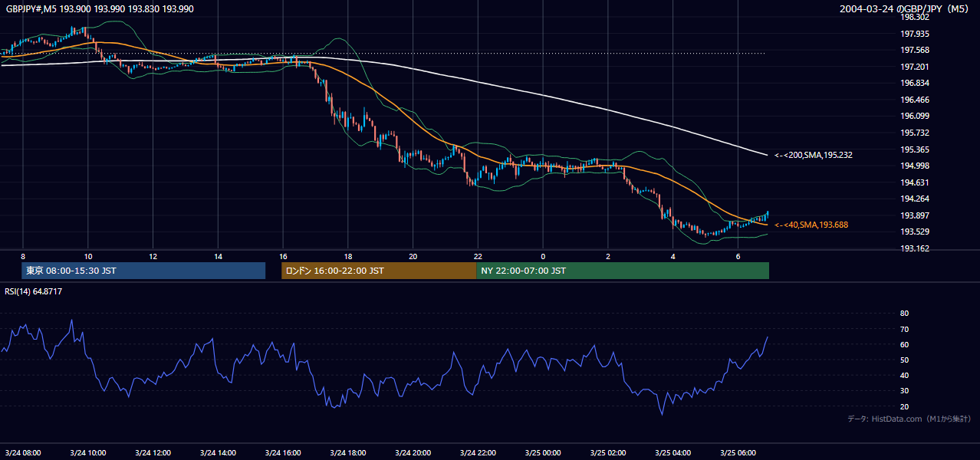Click hour tick 14 under price chart
Screen dimensions: 980x460
219,256
